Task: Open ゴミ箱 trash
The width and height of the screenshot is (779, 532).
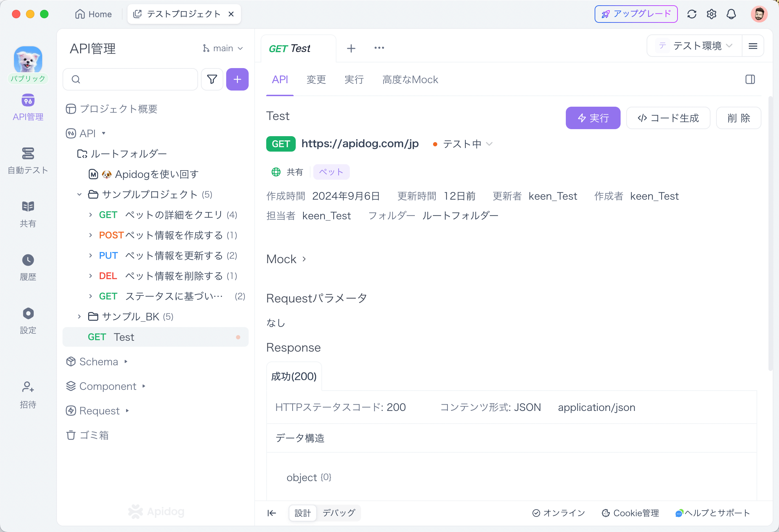Action: pyautogui.click(x=88, y=435)
